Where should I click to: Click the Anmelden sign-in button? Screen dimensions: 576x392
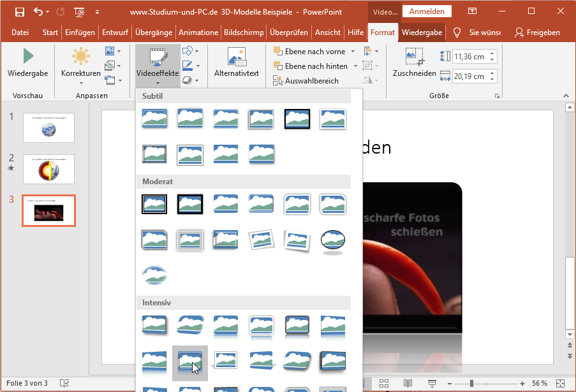(427, 11)
